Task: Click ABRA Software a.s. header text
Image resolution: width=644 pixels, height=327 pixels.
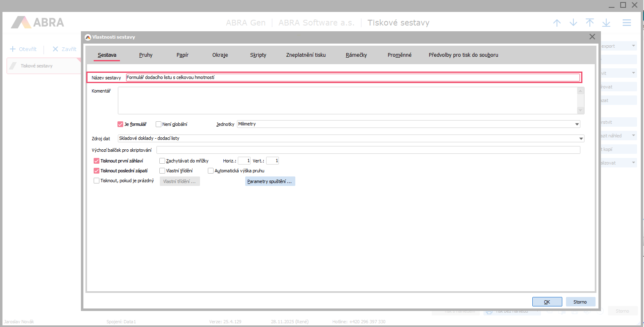Action: (x=316, y=23)
